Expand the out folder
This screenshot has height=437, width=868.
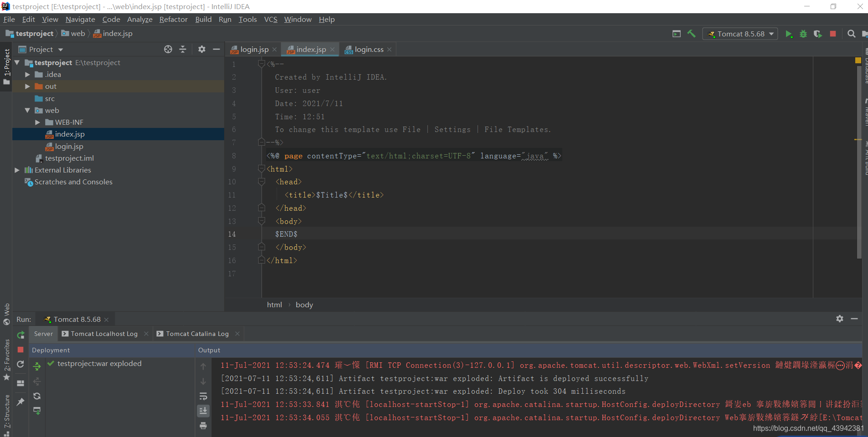click(x=27, y=86)
